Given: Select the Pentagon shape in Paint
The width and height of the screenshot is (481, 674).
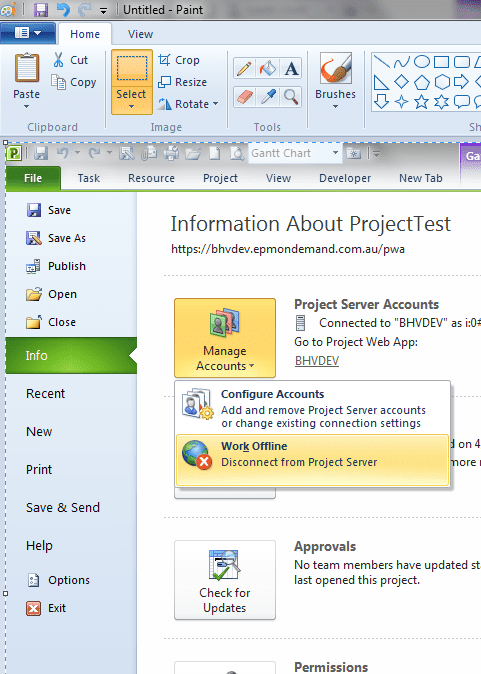Looking at the screenshot, I should [422, 82].
